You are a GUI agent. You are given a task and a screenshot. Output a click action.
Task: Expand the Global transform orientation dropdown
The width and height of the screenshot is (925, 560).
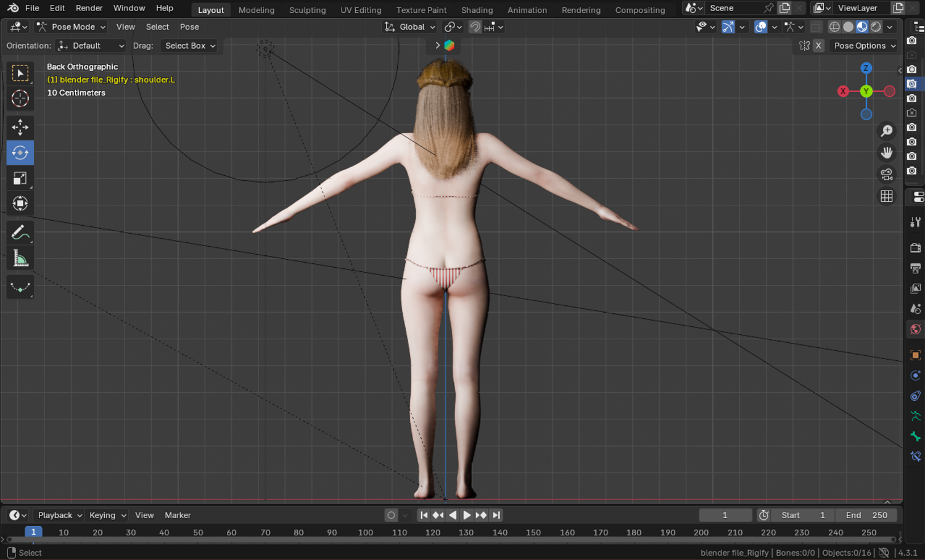pos(410,27)
